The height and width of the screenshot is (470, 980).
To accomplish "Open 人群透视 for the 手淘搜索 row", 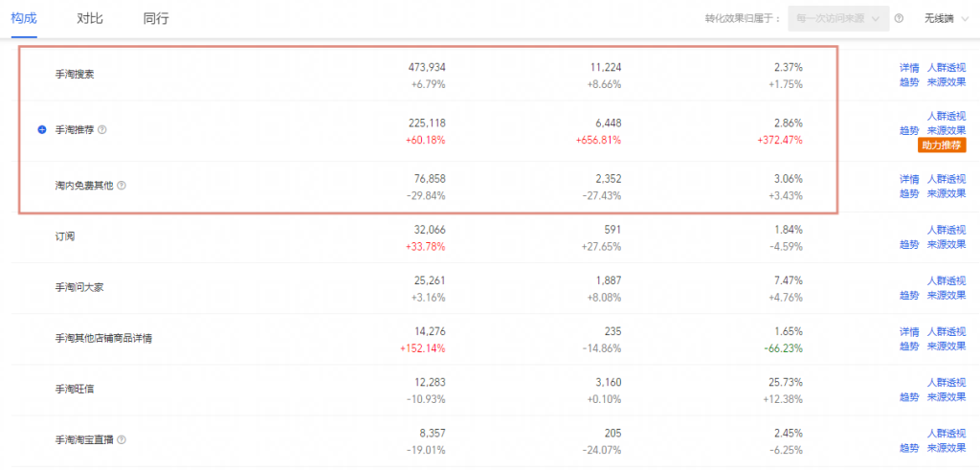I will coord(947,68).
